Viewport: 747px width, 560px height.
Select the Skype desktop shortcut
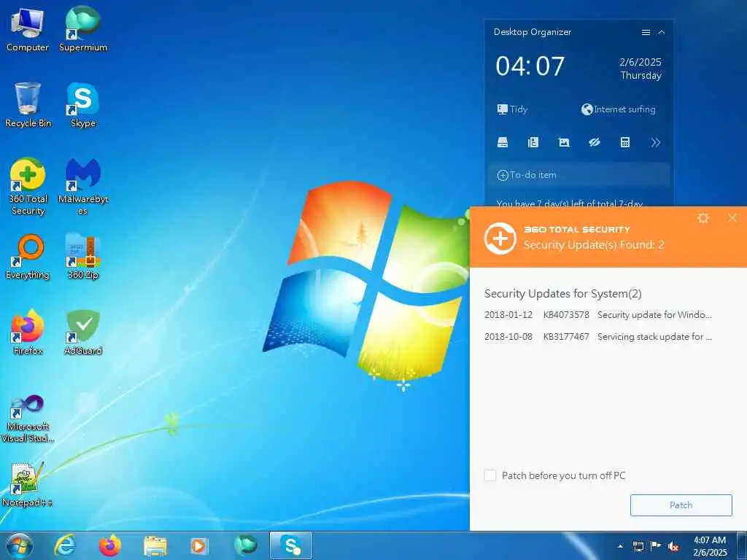pos(83,105)
